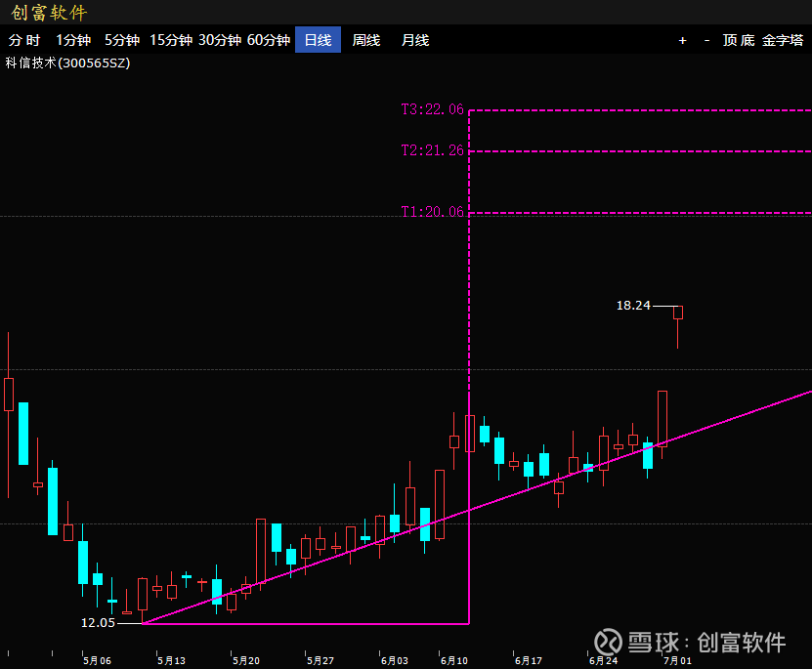Viewport: 812px width, 669px height.
Task: Switch to the 周线 weekly chart
Action: pos(366,40)
